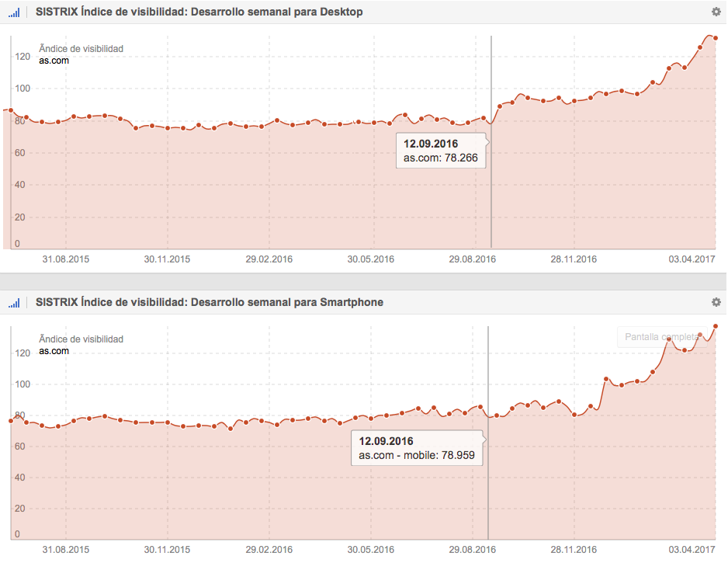Click bar-chart icon in Smartphone chart header
Screen dimensions: 728x570
coord(14,303)
